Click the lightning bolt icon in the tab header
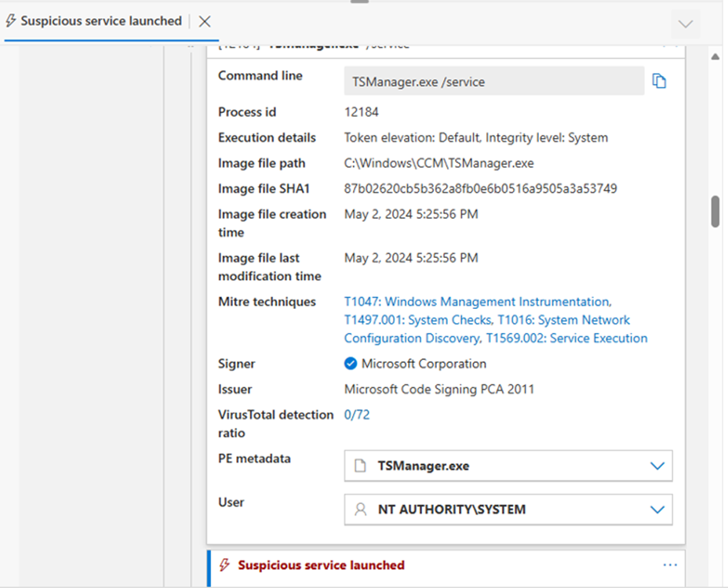The height and width of the screenshot is (588, 728). (x=11, y=21)
